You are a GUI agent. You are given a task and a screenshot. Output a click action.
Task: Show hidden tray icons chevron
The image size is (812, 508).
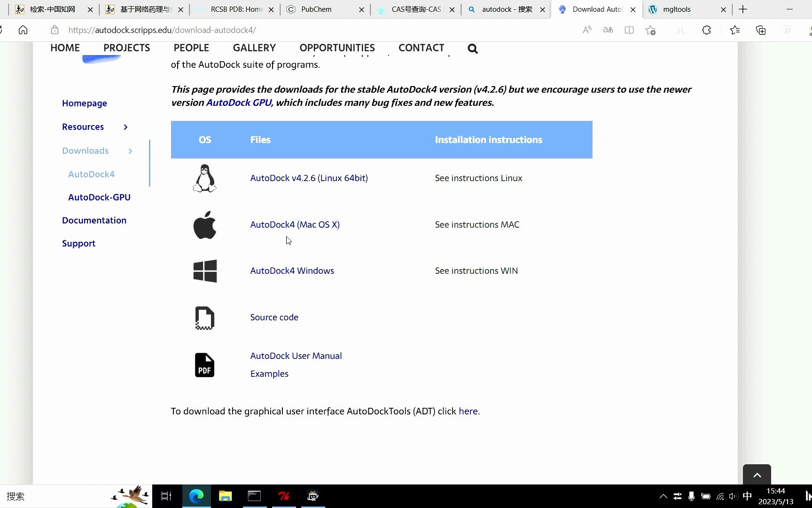click(664, 496)
